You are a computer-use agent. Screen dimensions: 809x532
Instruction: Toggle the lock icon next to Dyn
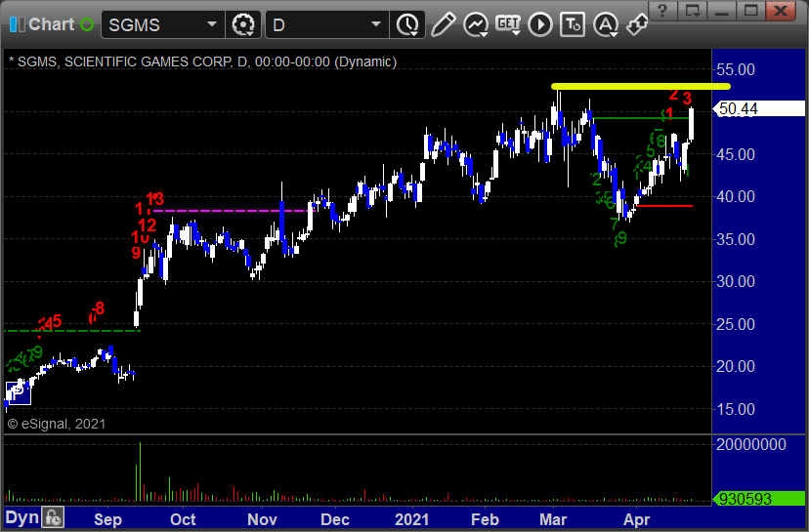click(53, 517)
